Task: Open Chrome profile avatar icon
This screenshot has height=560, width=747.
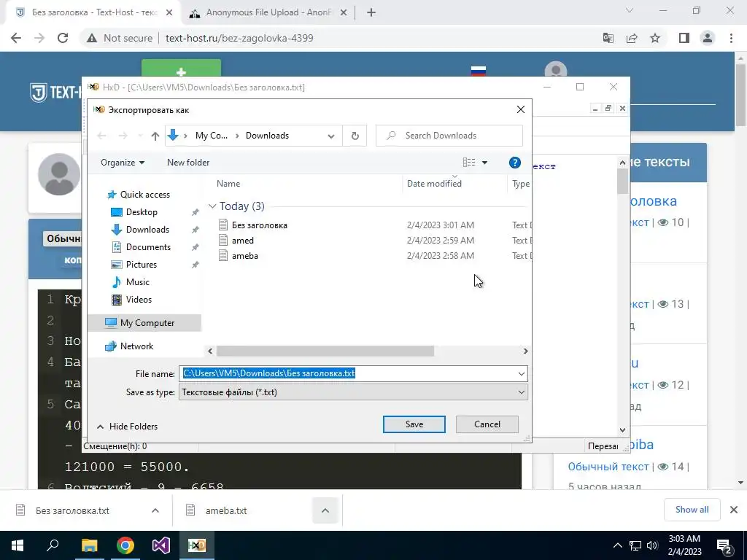Action: click(708, 38)
